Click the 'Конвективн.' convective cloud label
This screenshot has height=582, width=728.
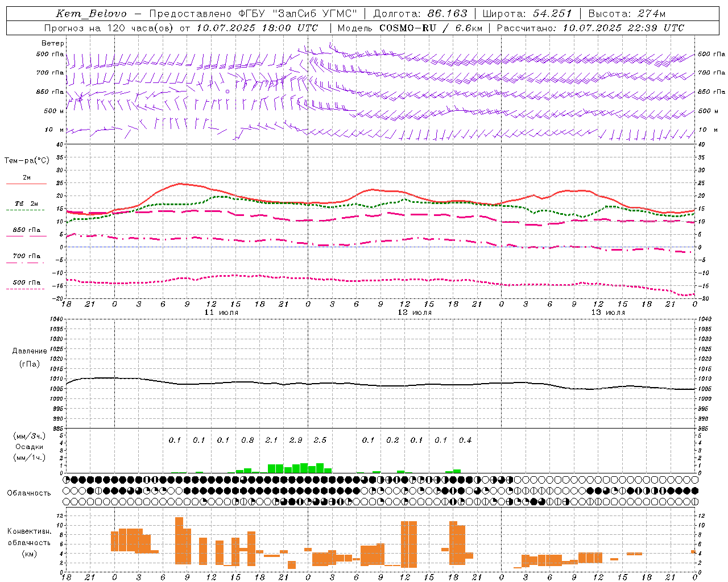(x=29, y=531)
